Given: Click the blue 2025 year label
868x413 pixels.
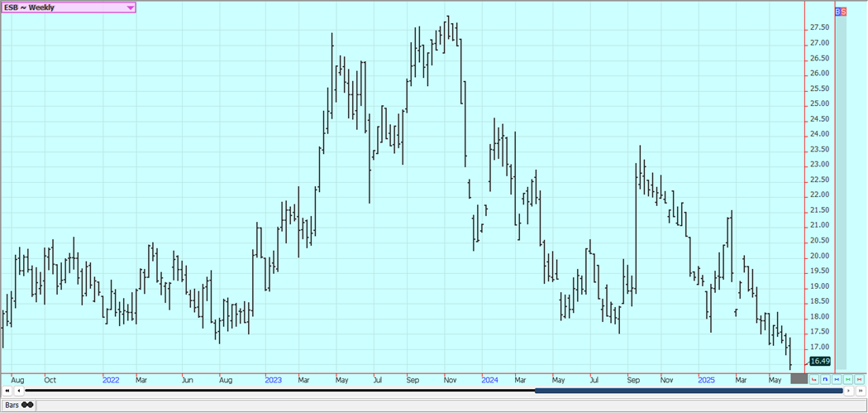Looking at the screenshot, I should (x=706, y=380).
